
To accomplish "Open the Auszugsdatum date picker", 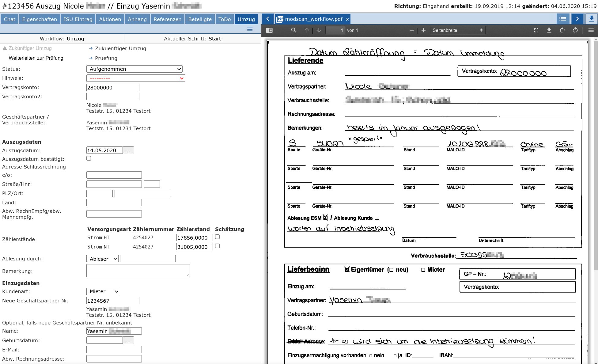I will 128,150.
